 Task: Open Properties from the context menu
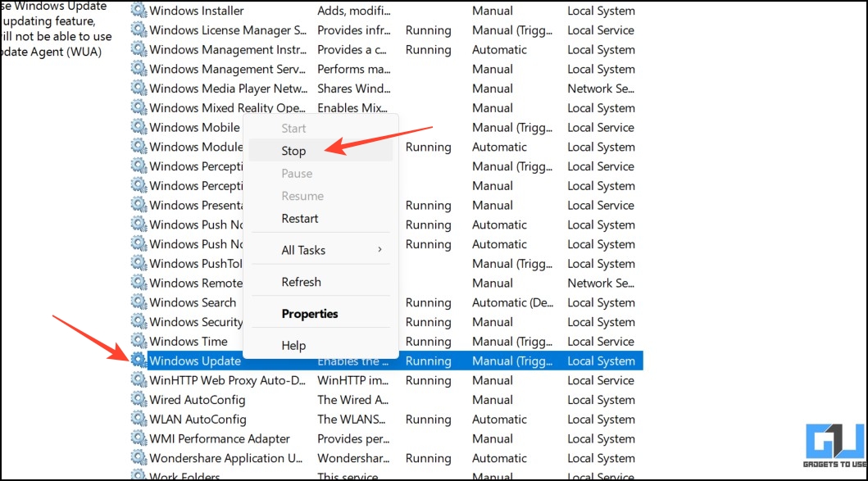pyautogui.click(x=320, y=314)
